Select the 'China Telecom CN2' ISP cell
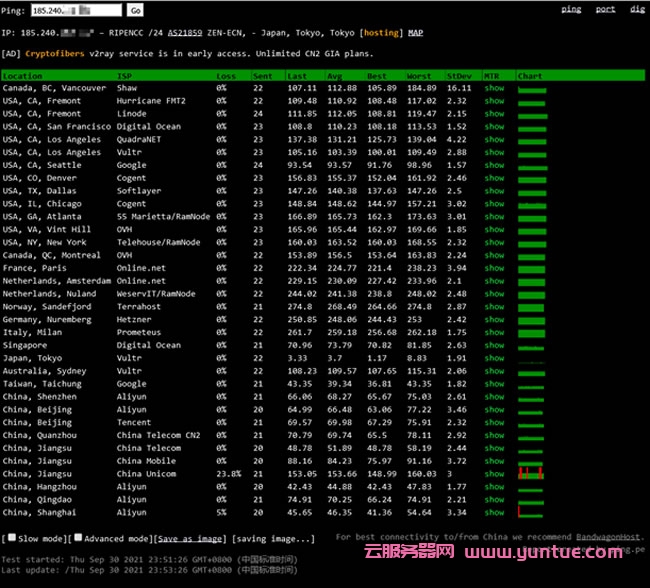The width and height of the screenshot is (650, 588). click(158, 435)
